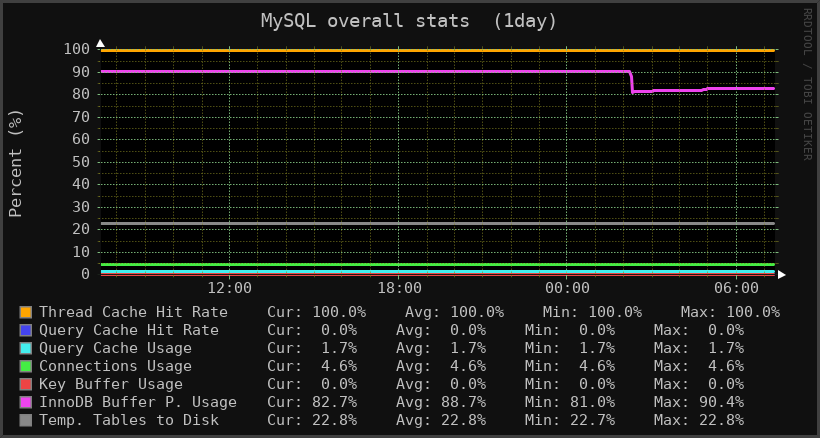Image resolution: width=820 pixels, height=438 pixels.
Task: Click the 50 value on the percent axis
Action: click(x=81, y=162)
